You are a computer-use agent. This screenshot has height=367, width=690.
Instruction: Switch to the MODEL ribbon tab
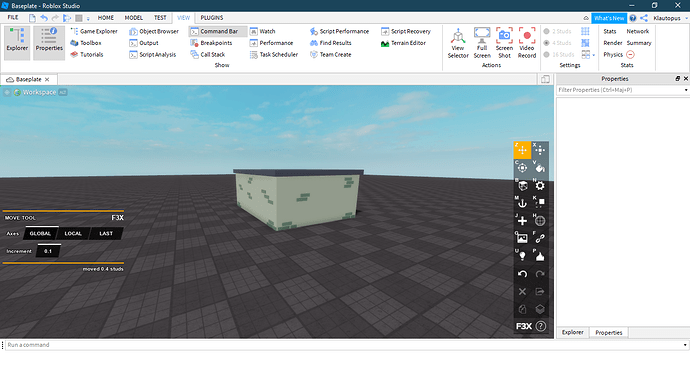coord(133,18)
